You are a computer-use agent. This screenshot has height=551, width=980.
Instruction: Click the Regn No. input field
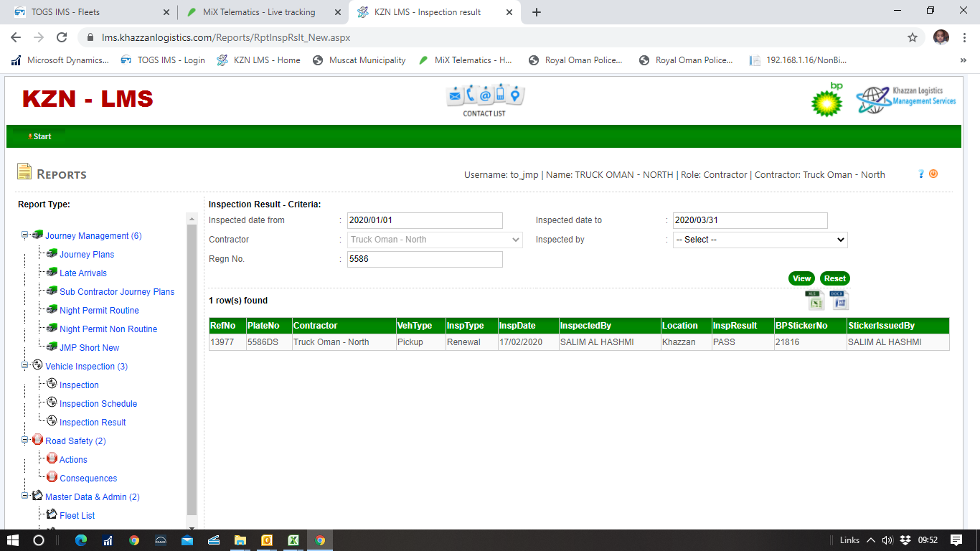click(425, 259)
